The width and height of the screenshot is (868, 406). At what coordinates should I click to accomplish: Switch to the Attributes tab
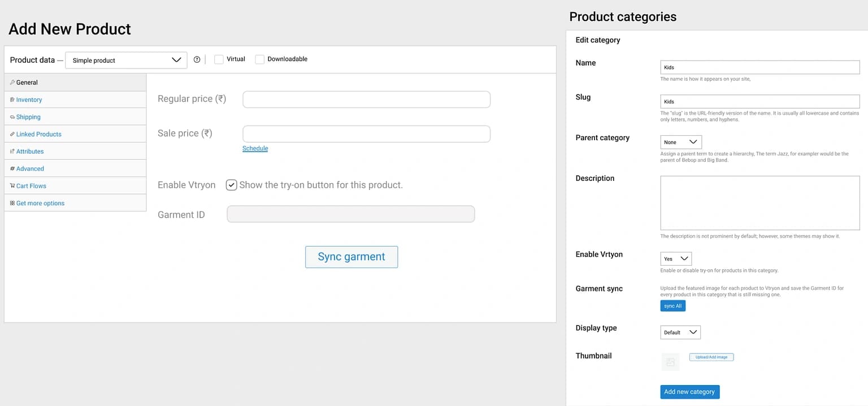click(x=30, y=152)
